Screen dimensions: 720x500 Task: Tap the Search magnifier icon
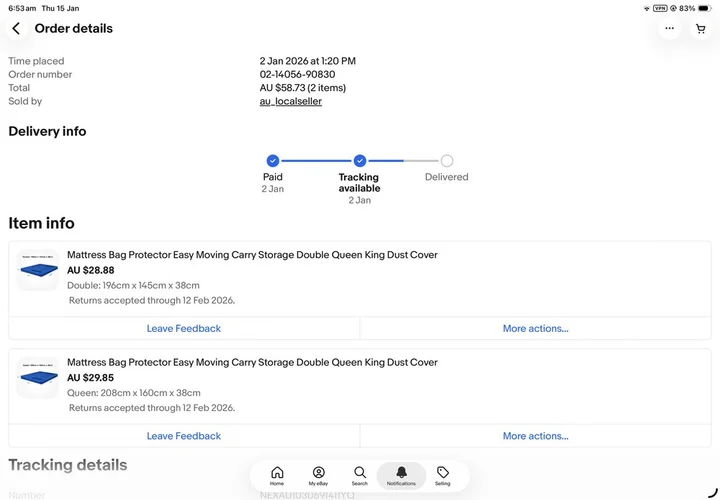(x=360, y=476)
